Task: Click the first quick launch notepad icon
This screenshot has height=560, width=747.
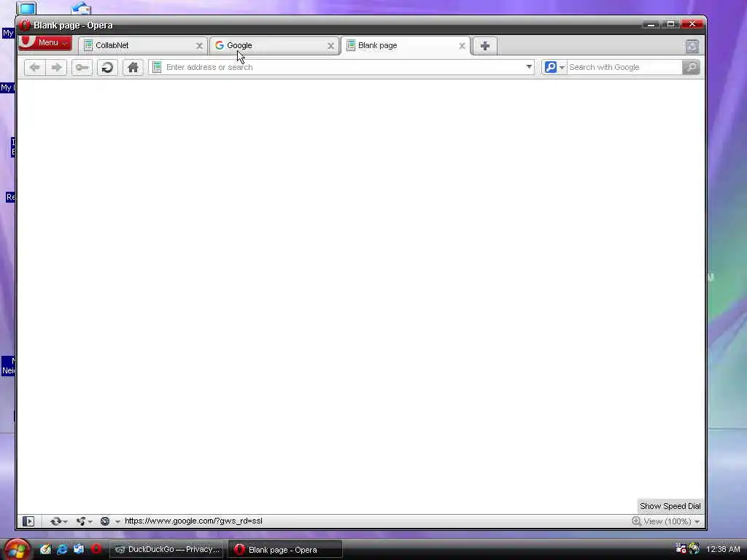Action: 45,549
